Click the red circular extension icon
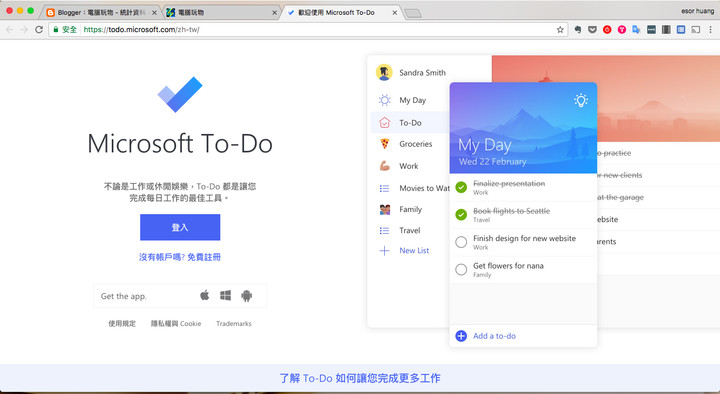The image size is (720, 394). (x=607, y=29)
